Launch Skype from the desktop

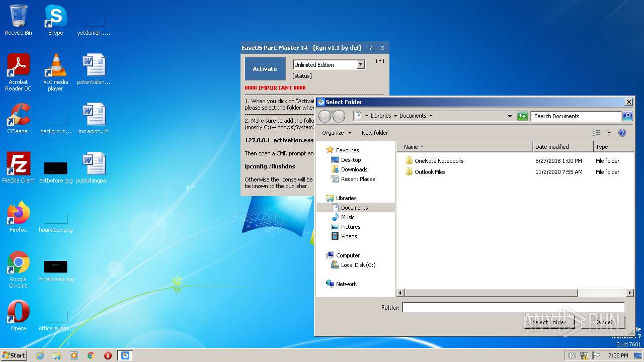tap(55, 20)
